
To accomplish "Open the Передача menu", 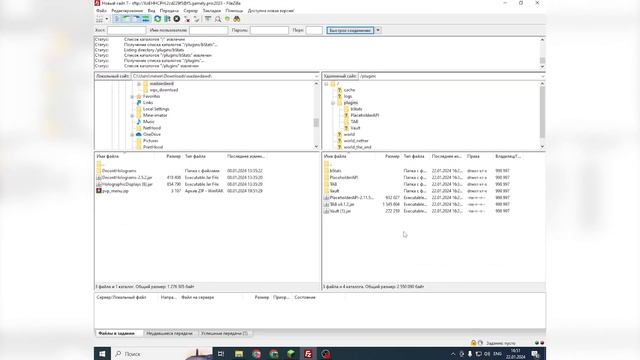I will click(x=169, y=11).
